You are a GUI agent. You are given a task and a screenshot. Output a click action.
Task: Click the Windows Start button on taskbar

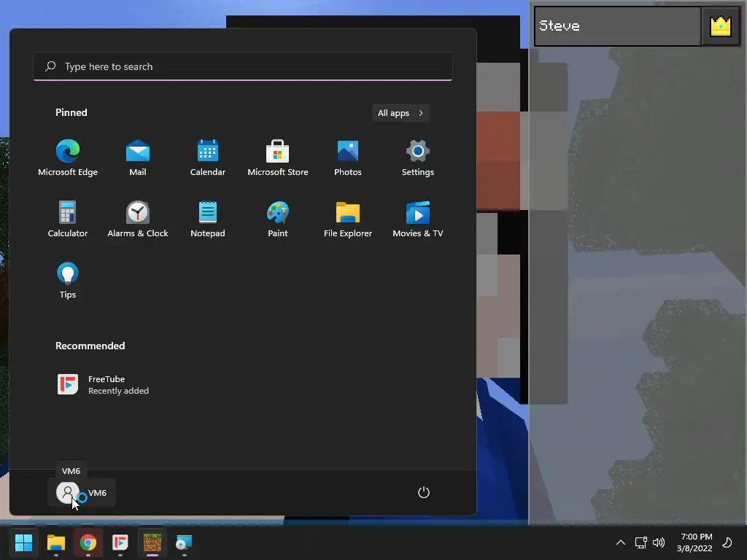[23, 542]
